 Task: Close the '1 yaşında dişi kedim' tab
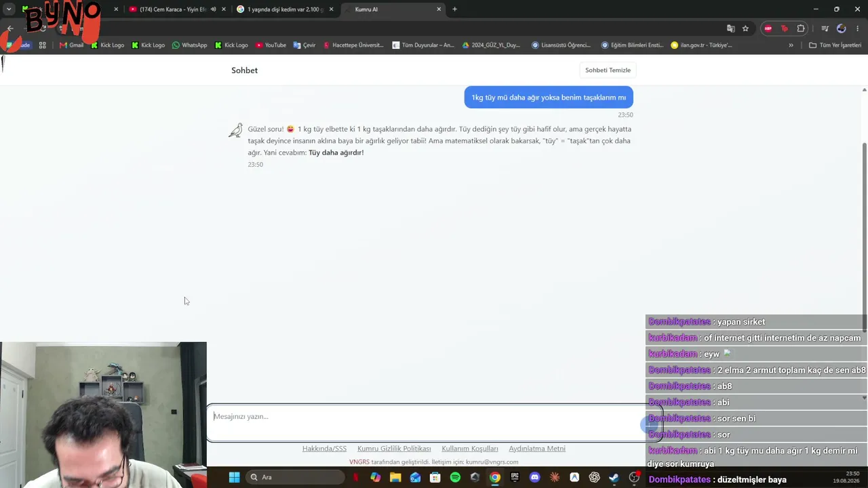(x=332, y=9)
